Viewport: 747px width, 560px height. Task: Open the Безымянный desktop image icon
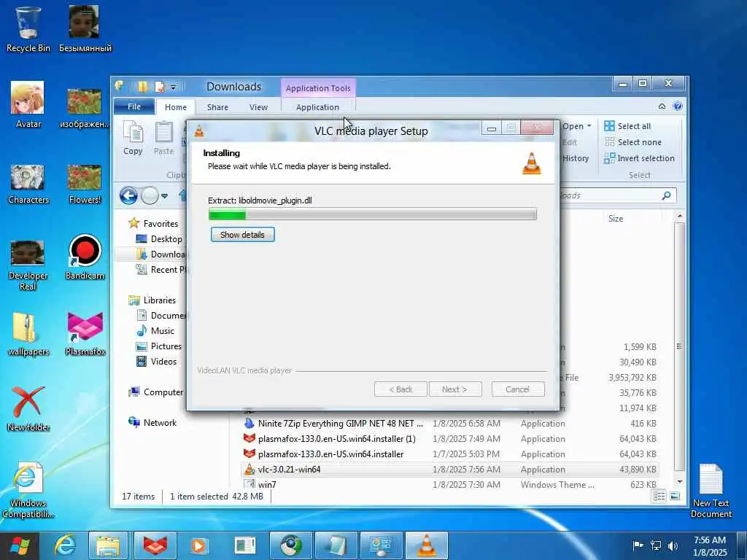coord(85,28)
